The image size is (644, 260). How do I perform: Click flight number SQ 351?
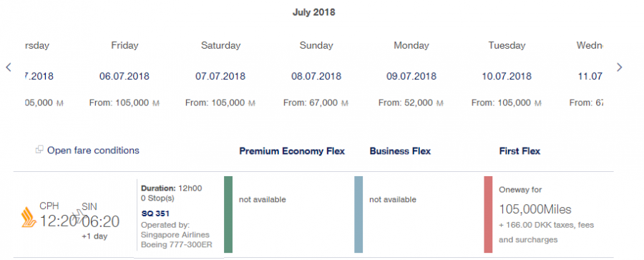[155, 213]
